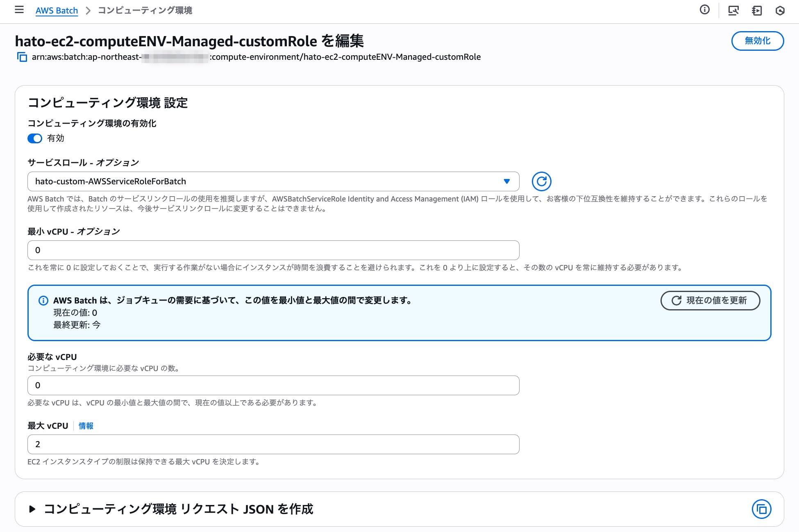Click the 最終更新: 今 text
The width and height of the screenshot is (799, 532).
pyautogui.click(x=77, y=325)
